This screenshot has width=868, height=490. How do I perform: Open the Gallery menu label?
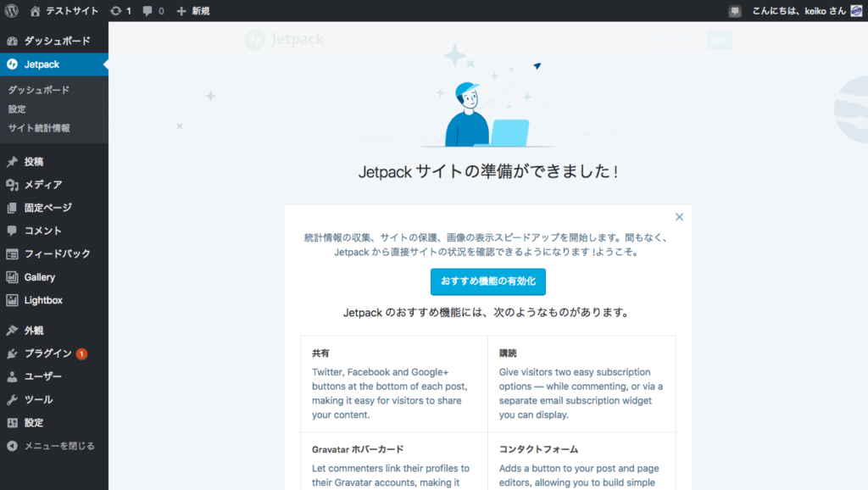click(39, 277)
